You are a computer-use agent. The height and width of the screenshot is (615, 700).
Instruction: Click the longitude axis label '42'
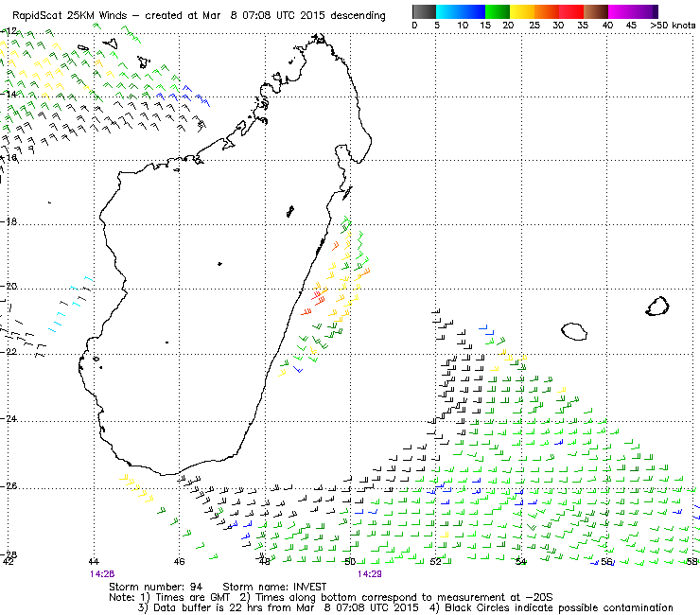tap(9, 562)
